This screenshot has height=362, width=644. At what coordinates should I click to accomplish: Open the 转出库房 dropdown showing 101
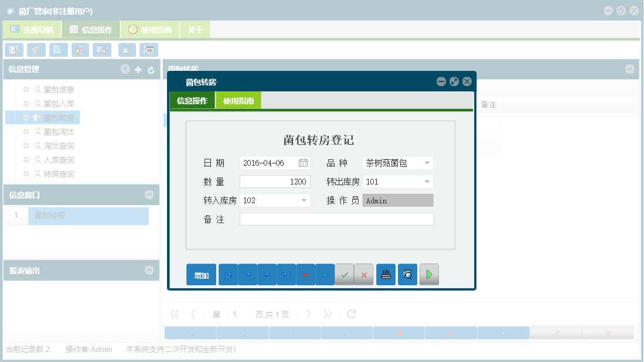click(x=428, y=181)
